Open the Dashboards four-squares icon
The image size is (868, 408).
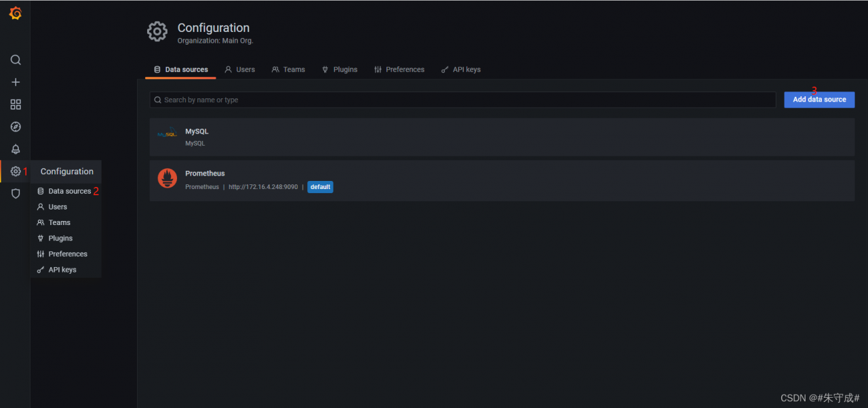[16, 104]
